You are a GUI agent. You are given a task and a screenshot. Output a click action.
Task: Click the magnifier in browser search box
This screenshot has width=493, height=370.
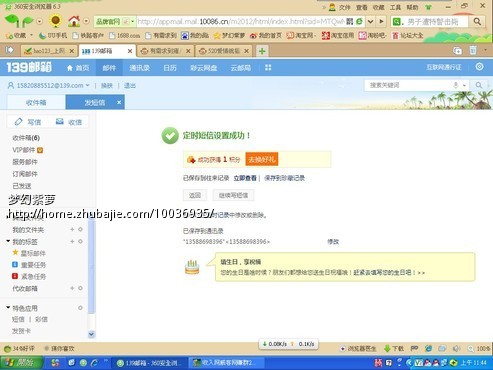point(477,22)
